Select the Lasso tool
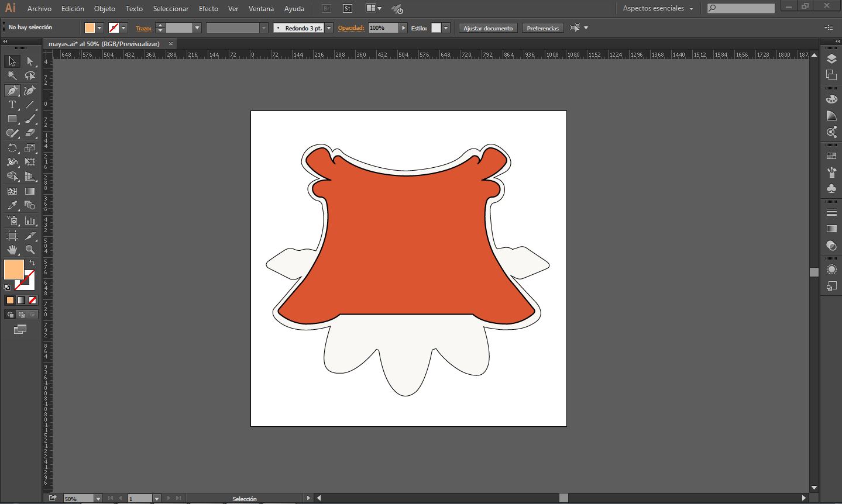The width and height of the screenshot is (842, 504). (x=30, y=75)
